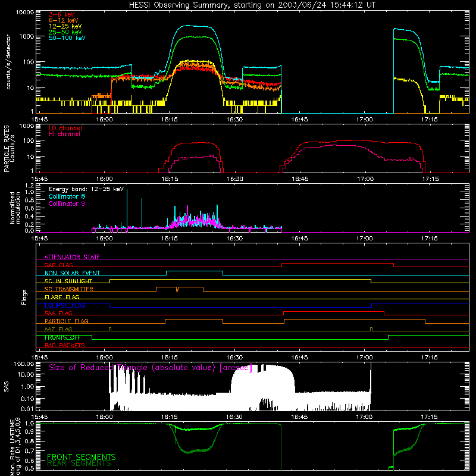
Task: Click the SAS axis label
Action: click(x=6, y=387)
